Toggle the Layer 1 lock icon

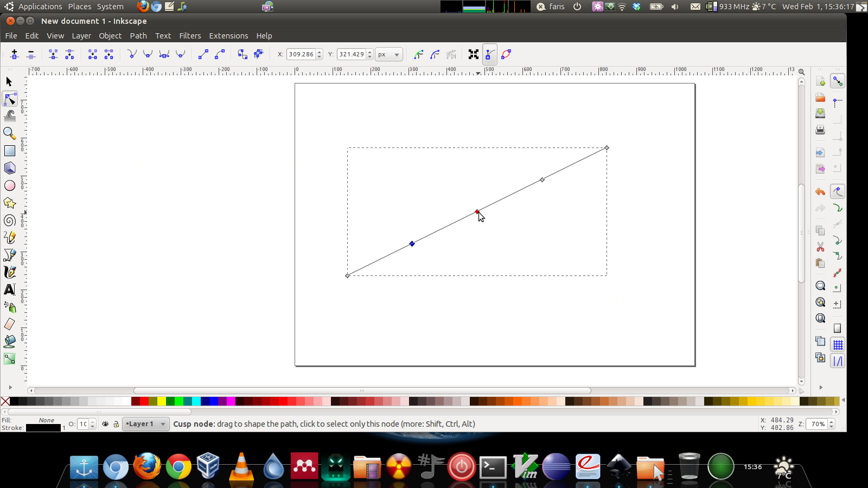(x=116, y=424)
